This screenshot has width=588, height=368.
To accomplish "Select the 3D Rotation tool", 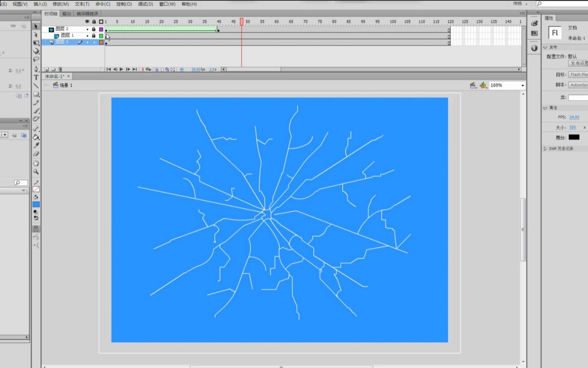I will (x=36, y=51).
